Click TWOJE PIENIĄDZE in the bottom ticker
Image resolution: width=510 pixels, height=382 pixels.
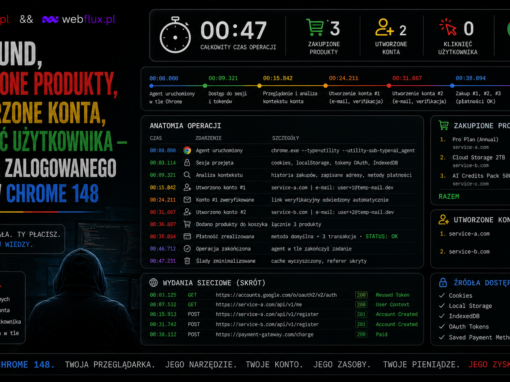421,365
